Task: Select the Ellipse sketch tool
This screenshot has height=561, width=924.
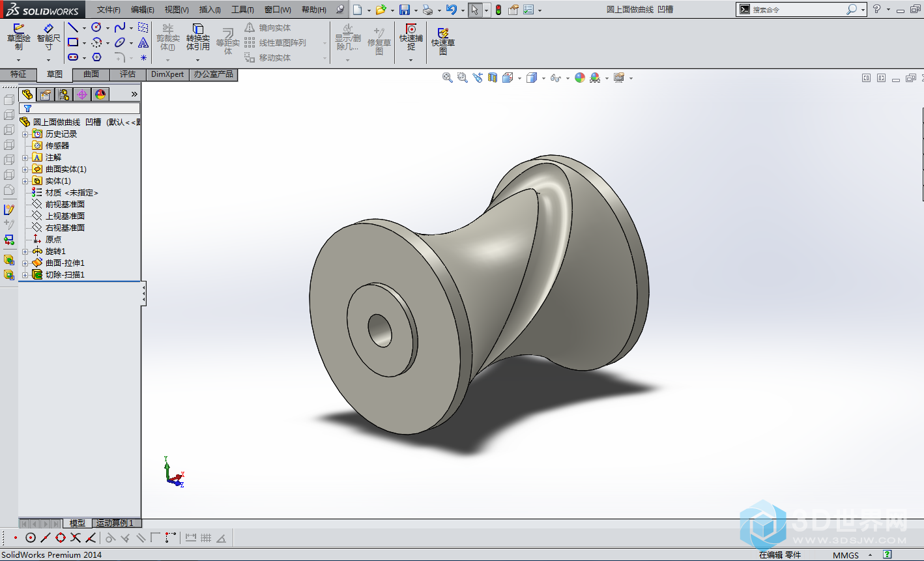Action: point(120,42)
